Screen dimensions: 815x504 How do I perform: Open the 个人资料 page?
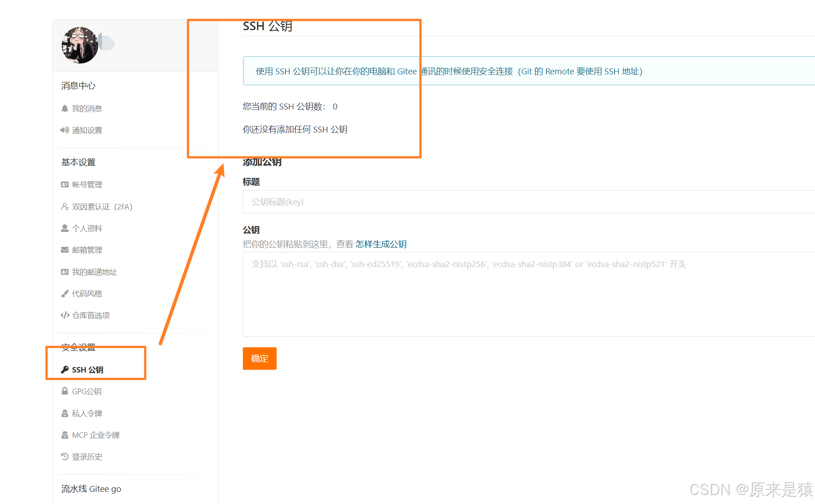coord(87,228)
